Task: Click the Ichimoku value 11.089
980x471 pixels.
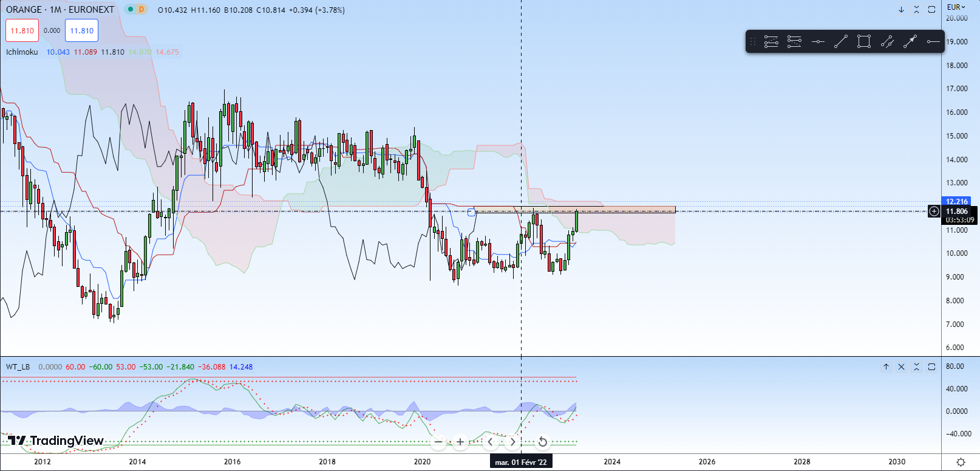Action: [x=86, y=52]
